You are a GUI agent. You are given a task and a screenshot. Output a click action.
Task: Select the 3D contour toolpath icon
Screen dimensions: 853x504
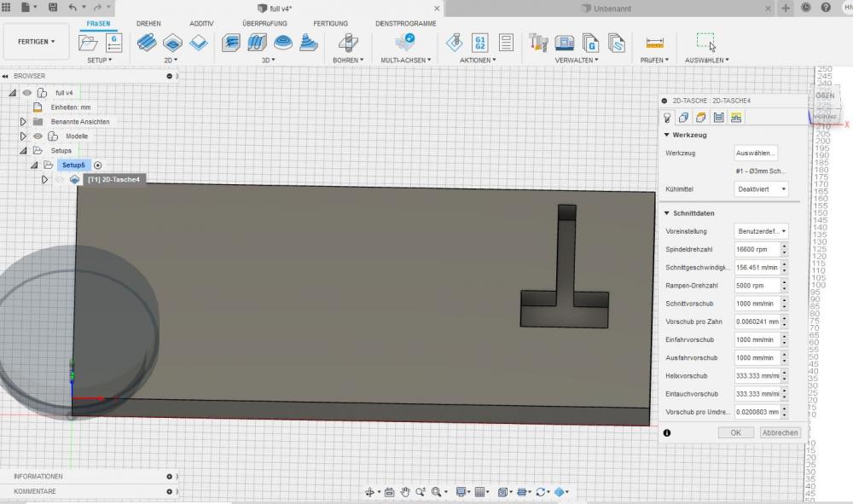point(309,43)
